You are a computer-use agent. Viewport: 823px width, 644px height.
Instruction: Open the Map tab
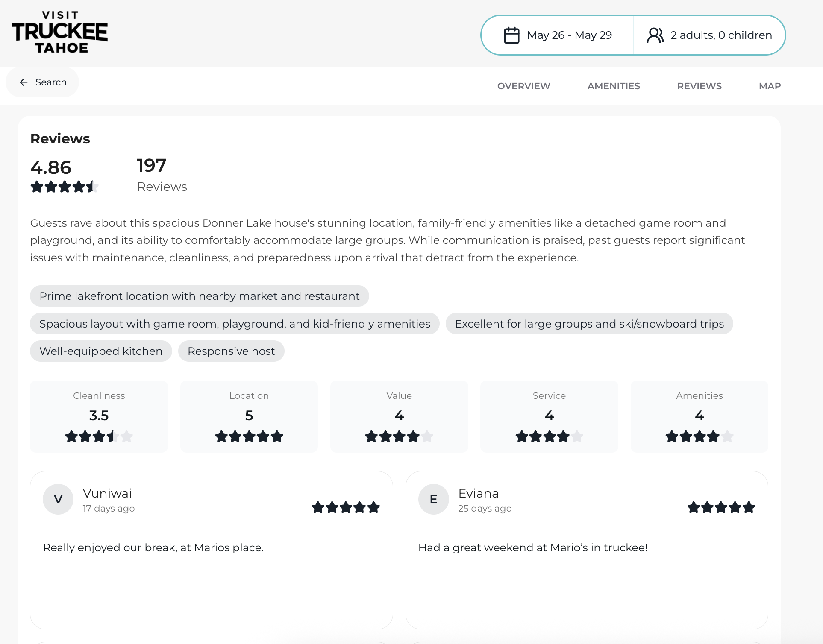[x=770, y=86]
